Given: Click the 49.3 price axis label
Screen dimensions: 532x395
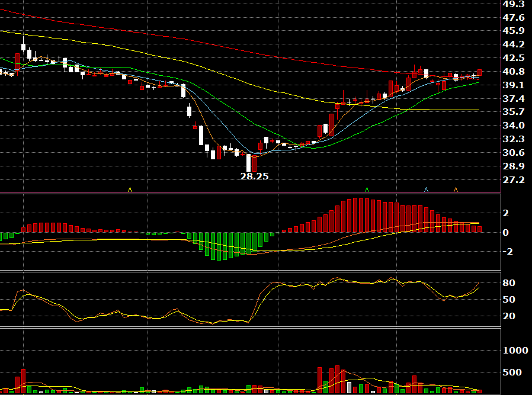Looking at the screenshot, I should click(x=514, y=4).
